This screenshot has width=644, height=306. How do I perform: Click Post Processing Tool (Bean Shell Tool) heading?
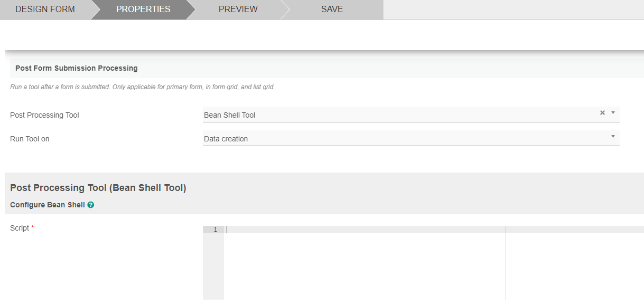[x=98, y=188]
